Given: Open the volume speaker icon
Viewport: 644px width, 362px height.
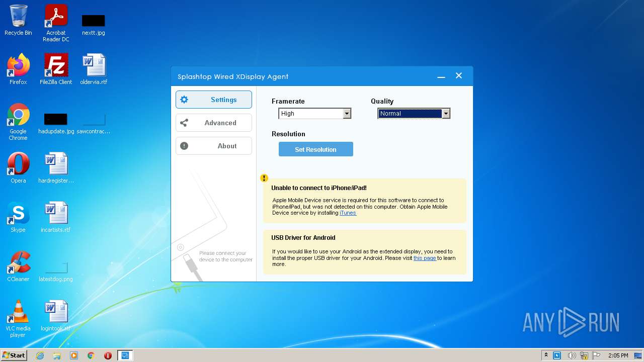Looking at the screenshot, I should 572,355.
